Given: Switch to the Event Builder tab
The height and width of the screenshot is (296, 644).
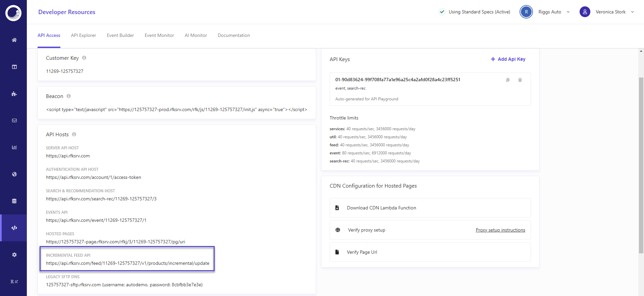Looking at the screenshot, I should tap(120, 35).
